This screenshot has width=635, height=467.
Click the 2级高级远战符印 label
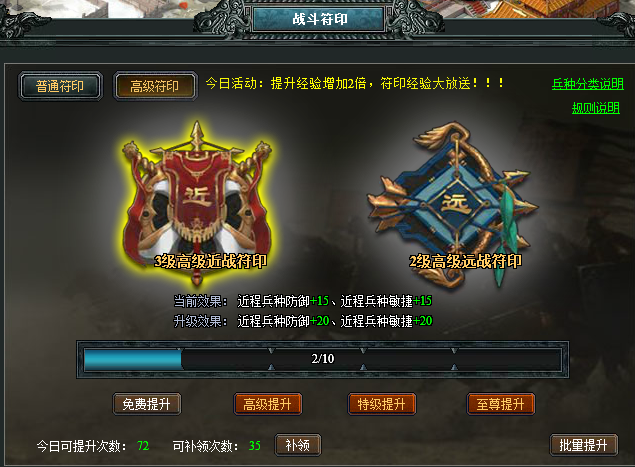click(x=465, y=261)
